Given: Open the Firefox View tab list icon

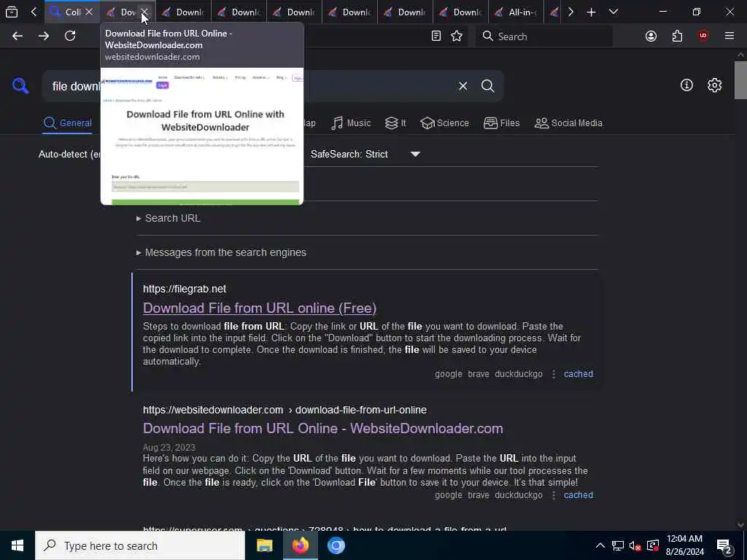Looking at the screenshot, I should pos(12,12).
